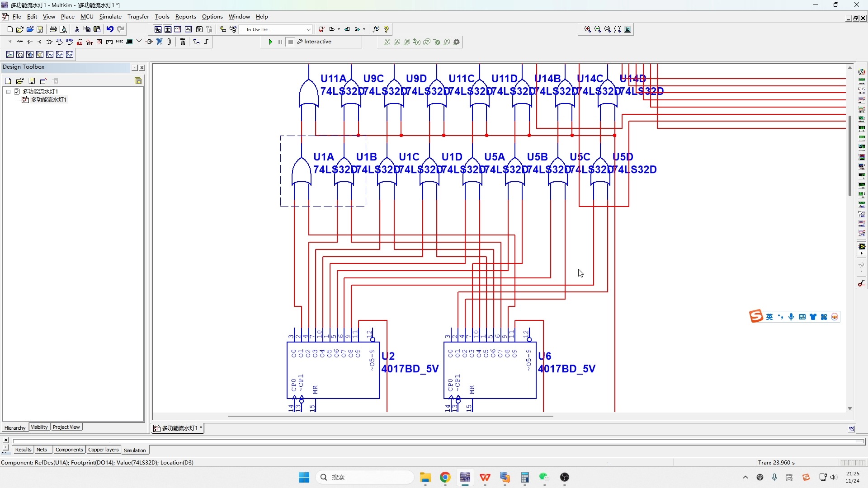Screen dimensions: 868x488
Task: Open interactive simulation settings gear icon
Action: tap(457, 42)
